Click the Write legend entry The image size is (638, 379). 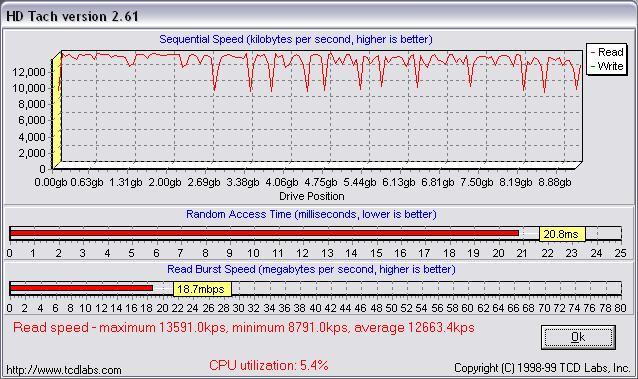[607, 66]
